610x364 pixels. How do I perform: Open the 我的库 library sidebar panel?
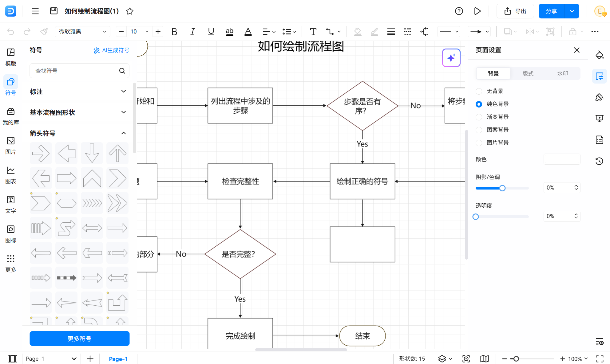click(11, 116)
